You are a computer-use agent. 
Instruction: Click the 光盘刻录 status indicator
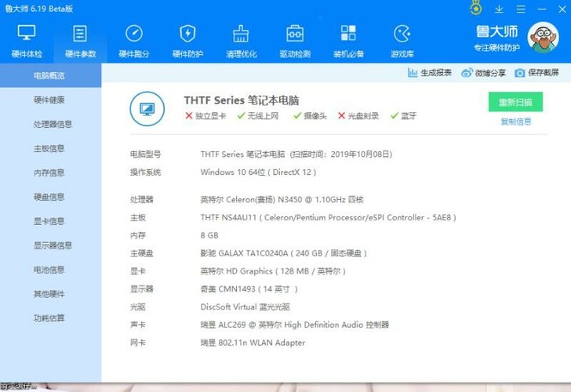point(358,116)
